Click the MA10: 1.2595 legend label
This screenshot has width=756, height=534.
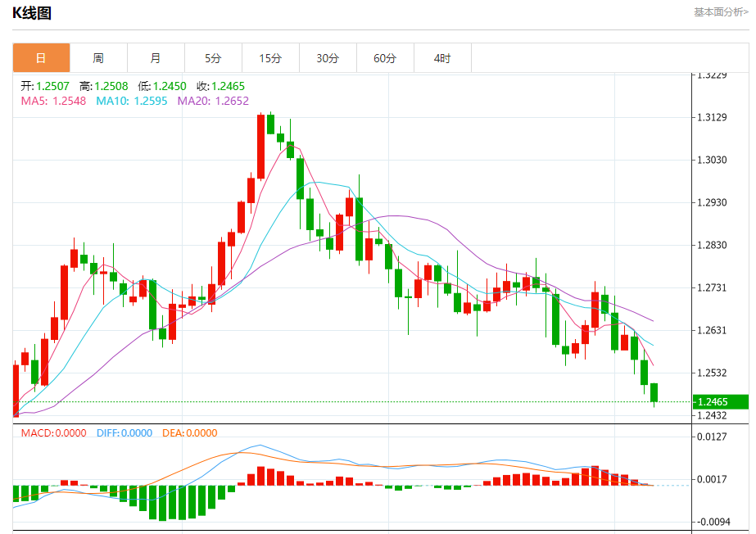tap(132, 101)
